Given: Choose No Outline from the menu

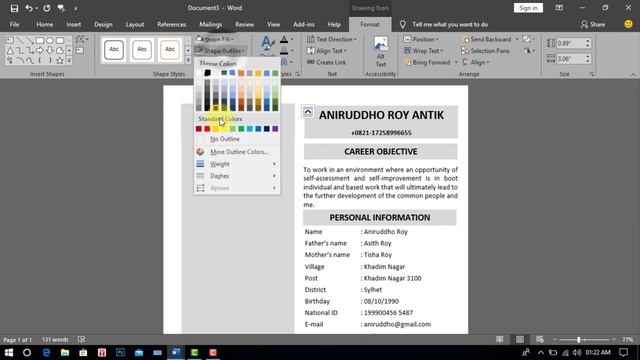Looking at the screenshot, I should [237, 139].
